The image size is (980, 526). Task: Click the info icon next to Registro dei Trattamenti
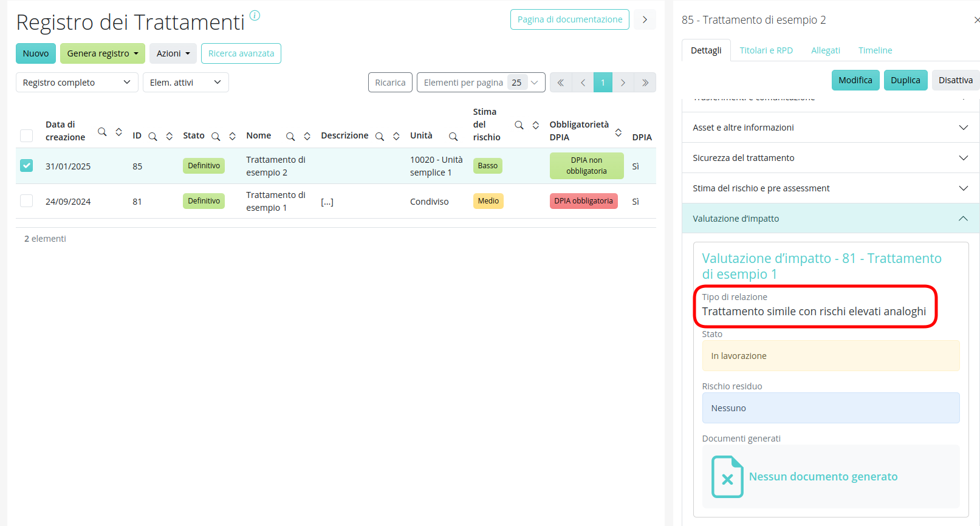[x=255, y=16]
